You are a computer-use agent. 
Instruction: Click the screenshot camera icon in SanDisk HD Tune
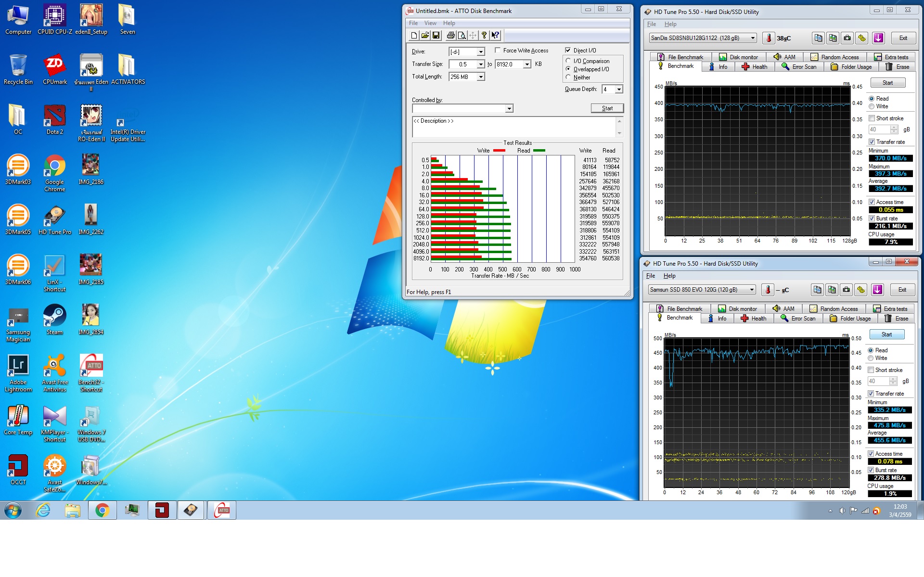(847, 38)
